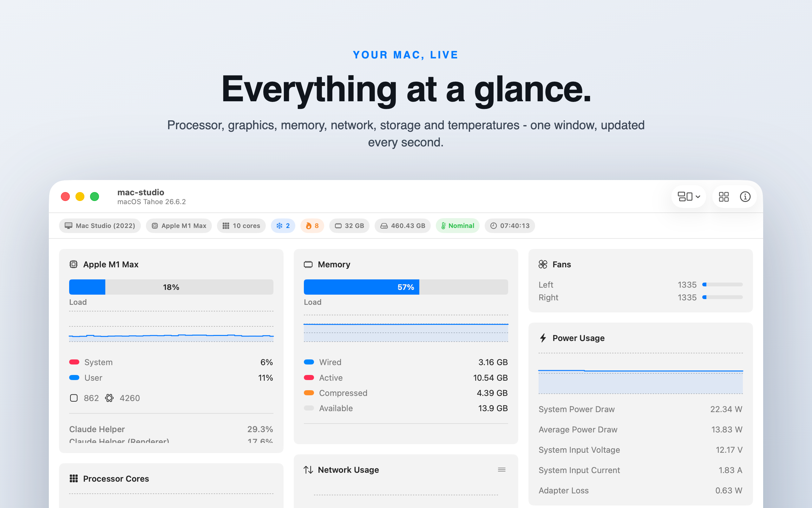Click the 13.9 GB available value
Image resolution: width=812 pixels, height=508 pixels.
(493, 408)
